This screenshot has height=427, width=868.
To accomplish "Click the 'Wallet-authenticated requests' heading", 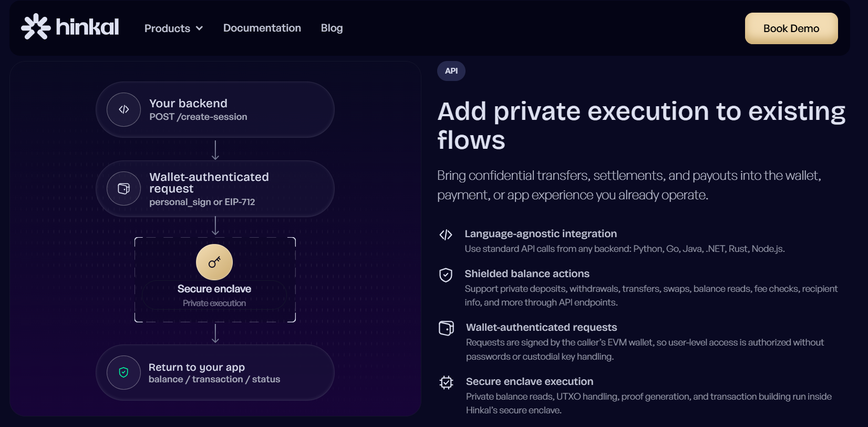I will pyautogui.click(x=542, y=327).
